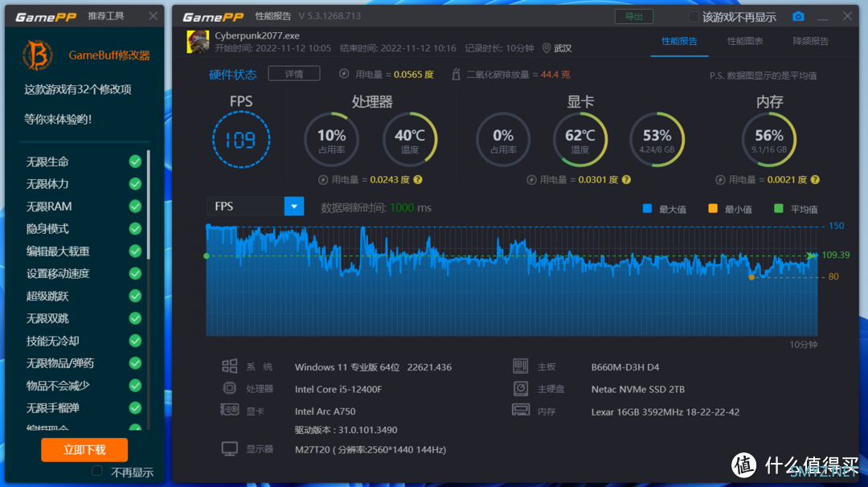This screenshot has height=487, width=868.
Task: Click the FPS metric selector field
Action: (x=256, y=207)
